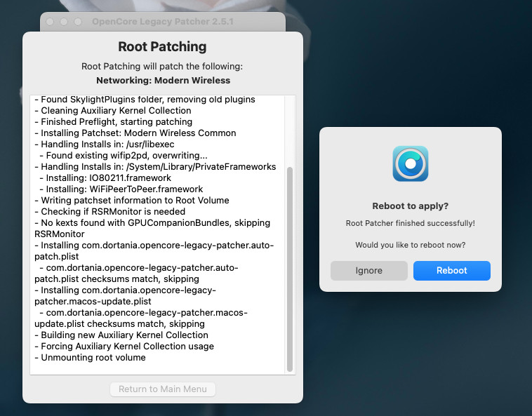
Task: Click the OpenCore Legacy Patcher app icon
Action: pyautogui.click(x=410, y=163)
